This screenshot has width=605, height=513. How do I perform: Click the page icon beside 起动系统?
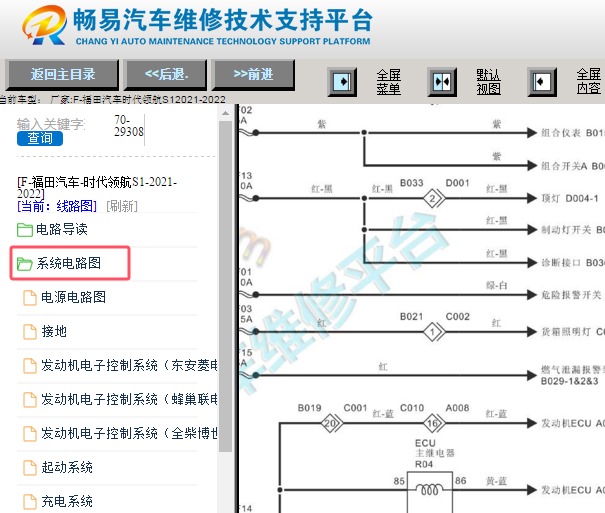point(30,467)
